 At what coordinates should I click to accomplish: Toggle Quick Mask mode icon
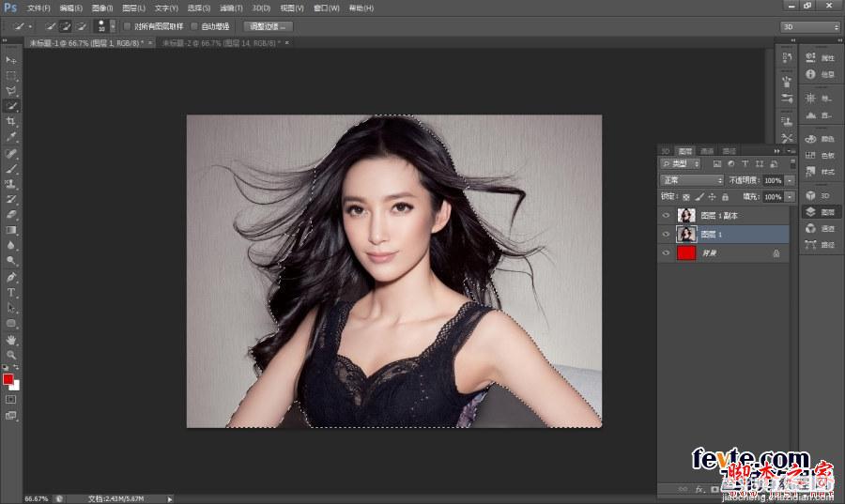click(10, 400)
